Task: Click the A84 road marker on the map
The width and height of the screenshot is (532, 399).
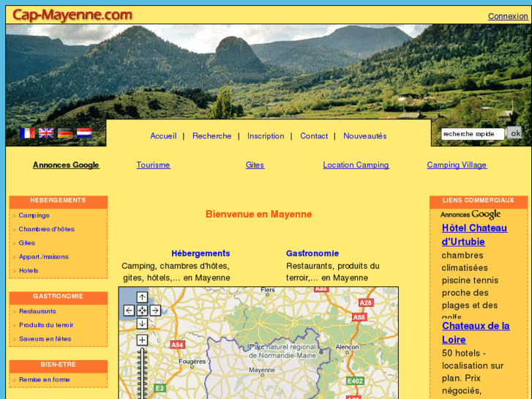Action: [177, 345]
